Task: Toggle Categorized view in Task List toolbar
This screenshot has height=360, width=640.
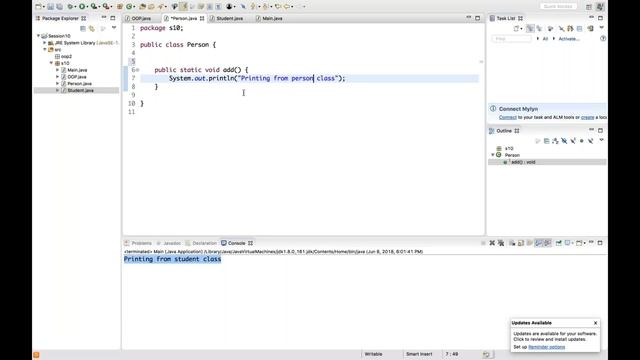Action: pos(530,29)
